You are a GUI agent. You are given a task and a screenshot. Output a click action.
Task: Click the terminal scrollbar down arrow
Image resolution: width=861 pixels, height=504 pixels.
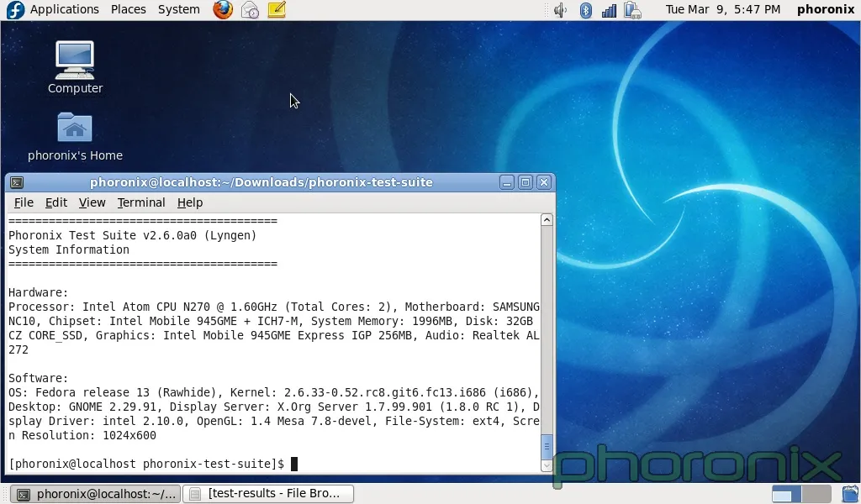[x=547, y=465]
